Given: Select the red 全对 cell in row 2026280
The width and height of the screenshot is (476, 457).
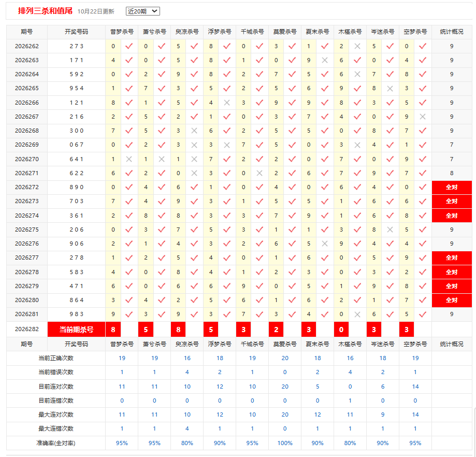Looking at the screenshot, I should click(452, 300).
